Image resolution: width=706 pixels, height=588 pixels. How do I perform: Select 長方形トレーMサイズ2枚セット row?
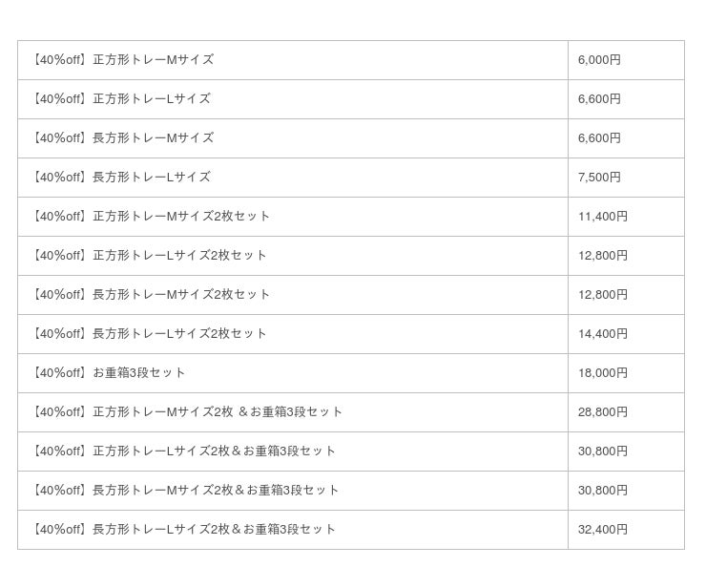point(351,295)
